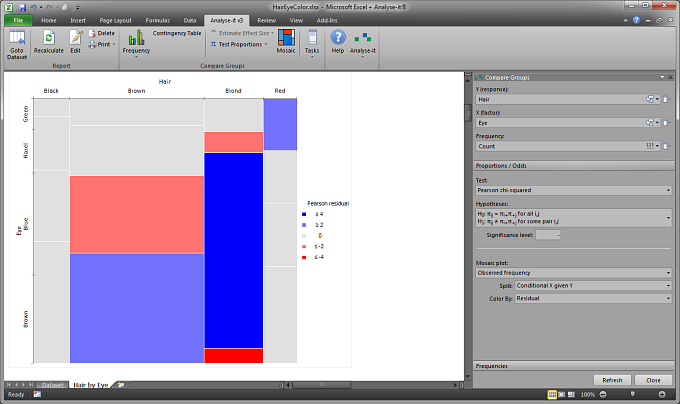
Task: Open the Formulas tab
Action: [x=157, y=20]
